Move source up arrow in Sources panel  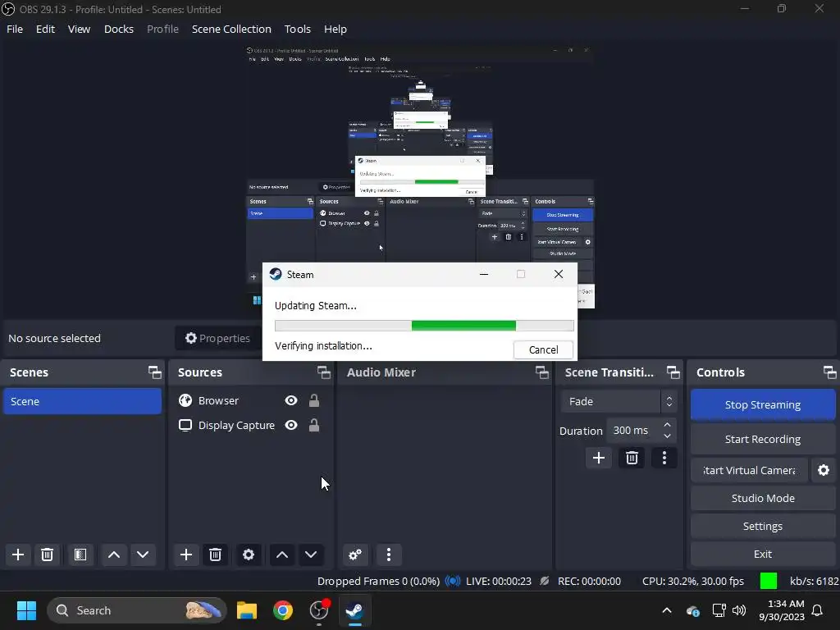point(282,555)
